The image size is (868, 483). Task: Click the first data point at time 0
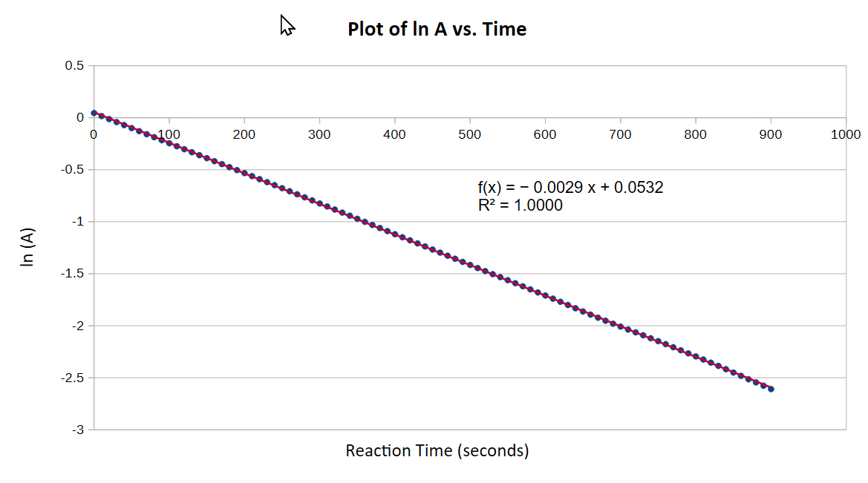pos(94,113)
